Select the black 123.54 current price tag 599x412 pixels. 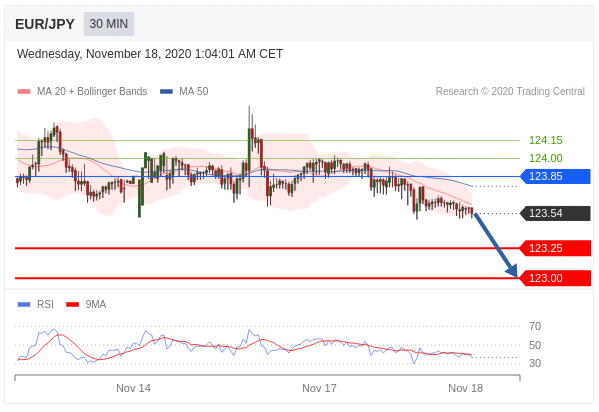pyautogui.click(x=556, y=213)
